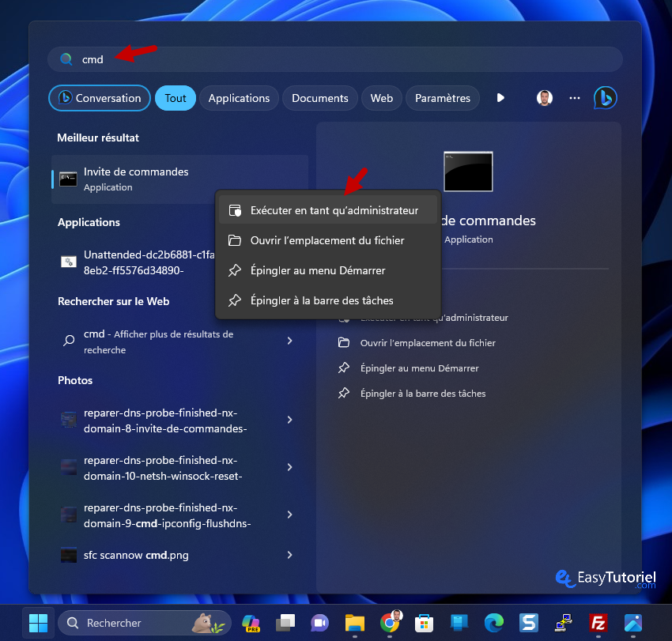Click the admin shield icon in the context menu
Screen dimensions: 672x641
pyautogui.click(x=235, y=210)
